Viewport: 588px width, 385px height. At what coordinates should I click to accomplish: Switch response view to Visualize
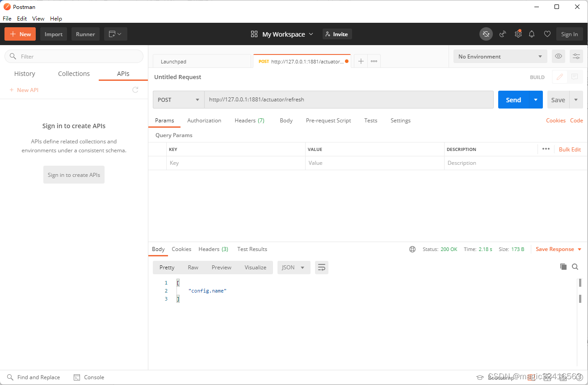click(x=256, y=267)
